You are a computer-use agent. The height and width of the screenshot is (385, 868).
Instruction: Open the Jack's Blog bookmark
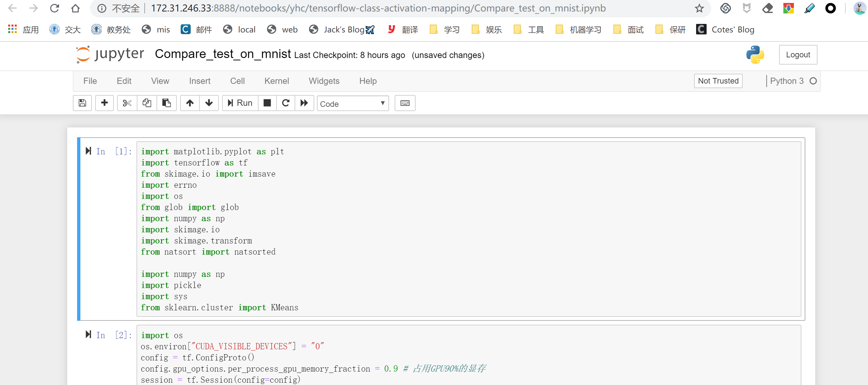click(342, 29)
